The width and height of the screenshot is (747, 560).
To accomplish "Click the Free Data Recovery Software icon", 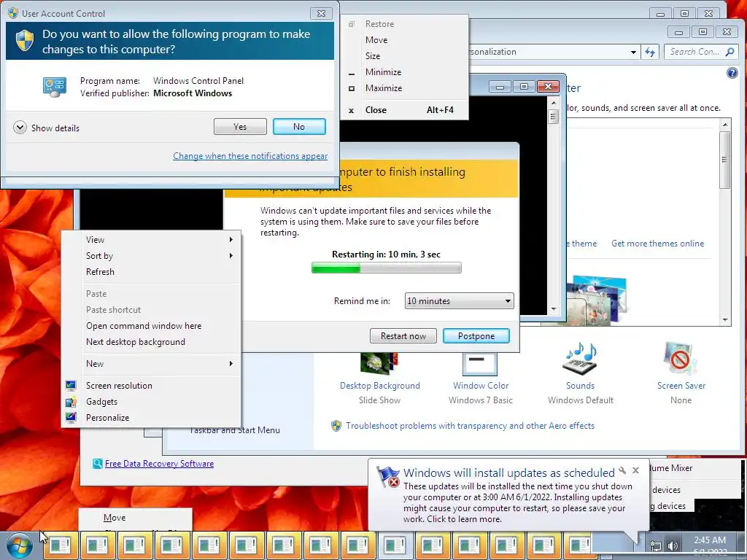I will (97, 463).
